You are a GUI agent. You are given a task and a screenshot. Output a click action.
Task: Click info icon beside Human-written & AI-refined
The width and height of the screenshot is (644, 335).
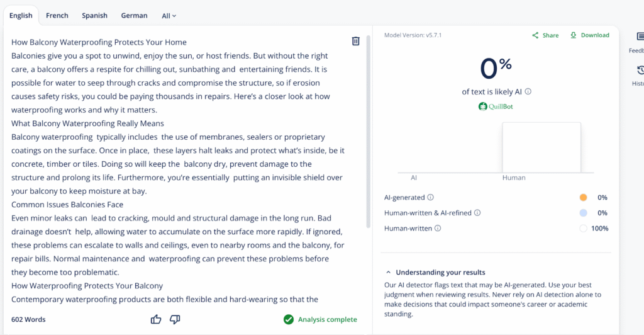tap(477, 213)
